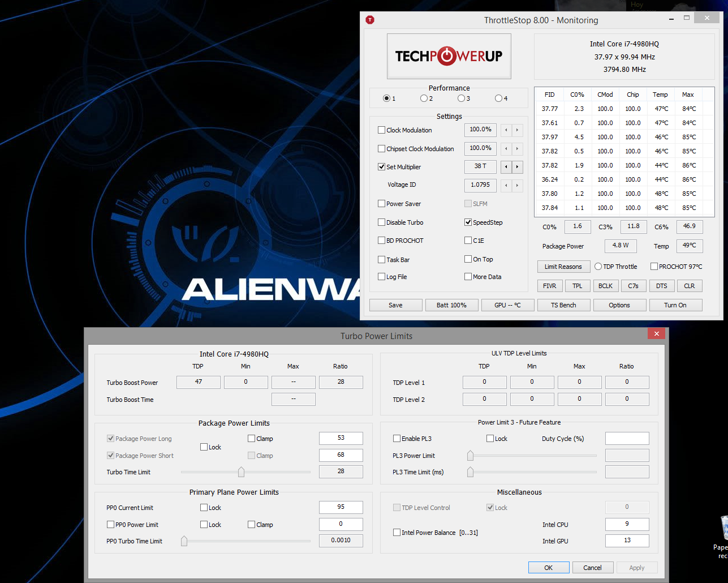
Task: Check the Package Power Limits Lock box
Action: point(204,447)
